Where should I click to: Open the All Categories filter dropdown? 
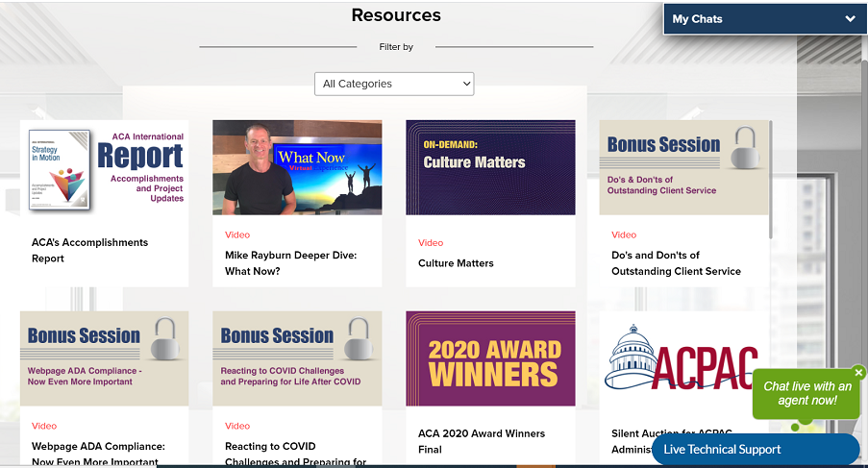pyautogui.click(x=394, y=84)
